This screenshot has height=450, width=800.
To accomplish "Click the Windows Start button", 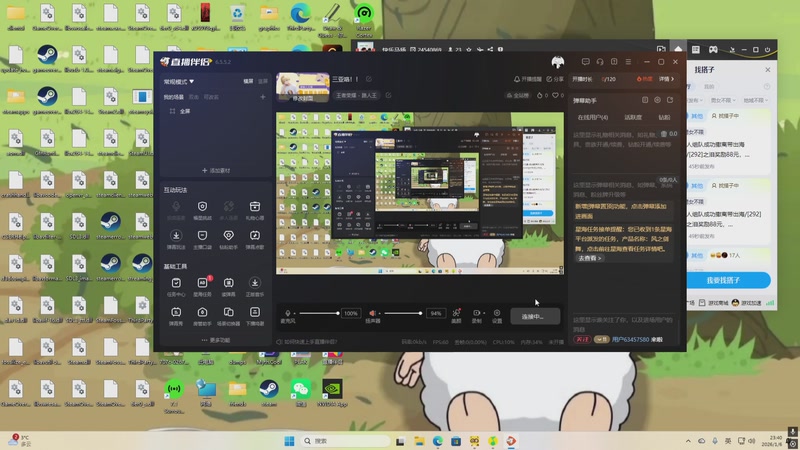I will (x=289, y=441).
